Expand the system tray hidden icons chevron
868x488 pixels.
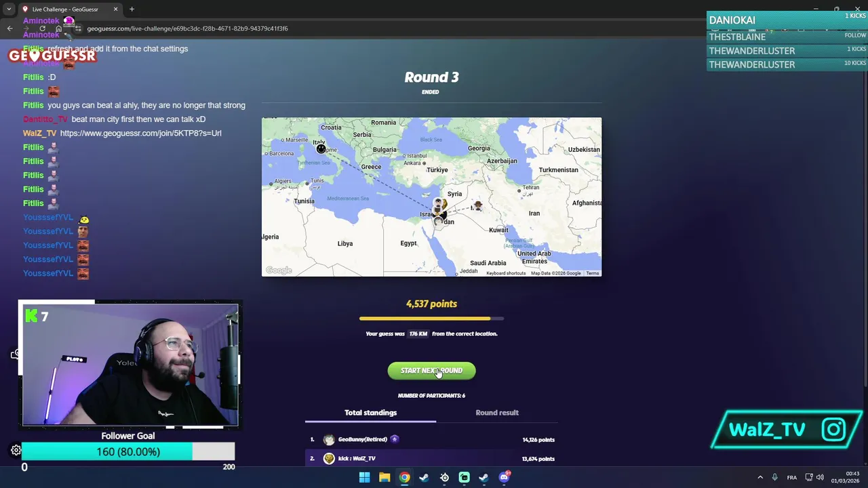click(x=760, y=477)
